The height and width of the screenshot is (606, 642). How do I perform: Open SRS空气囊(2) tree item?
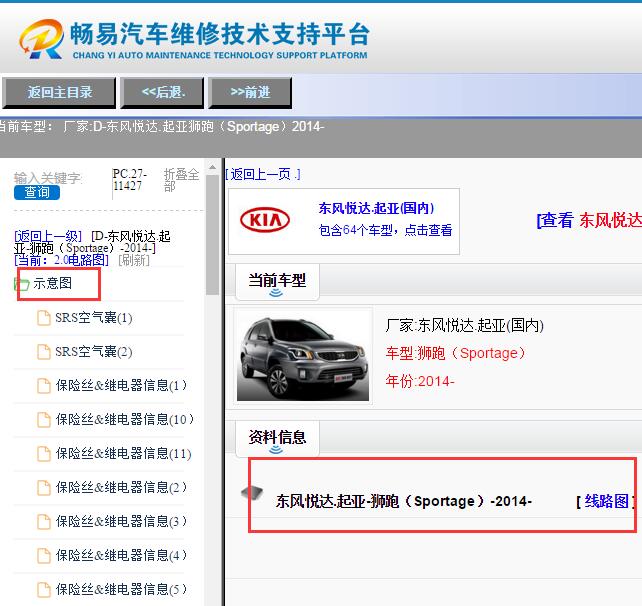click(94, 352)
